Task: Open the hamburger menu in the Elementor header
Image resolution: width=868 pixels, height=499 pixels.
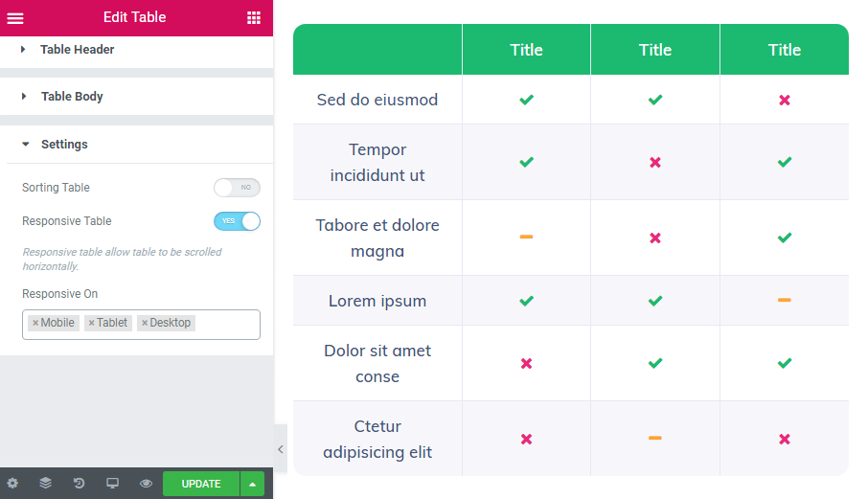Action: pyautogui.click(x=15, y=18)
